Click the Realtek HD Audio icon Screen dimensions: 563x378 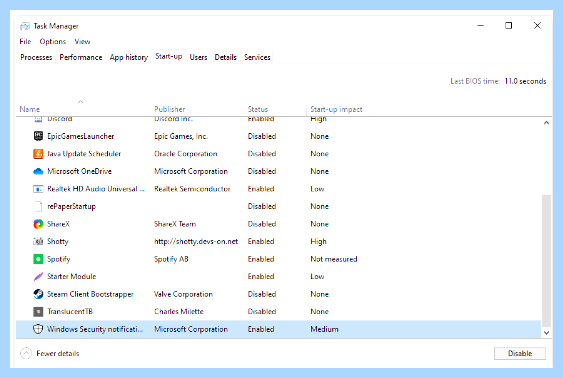(38, 189)
